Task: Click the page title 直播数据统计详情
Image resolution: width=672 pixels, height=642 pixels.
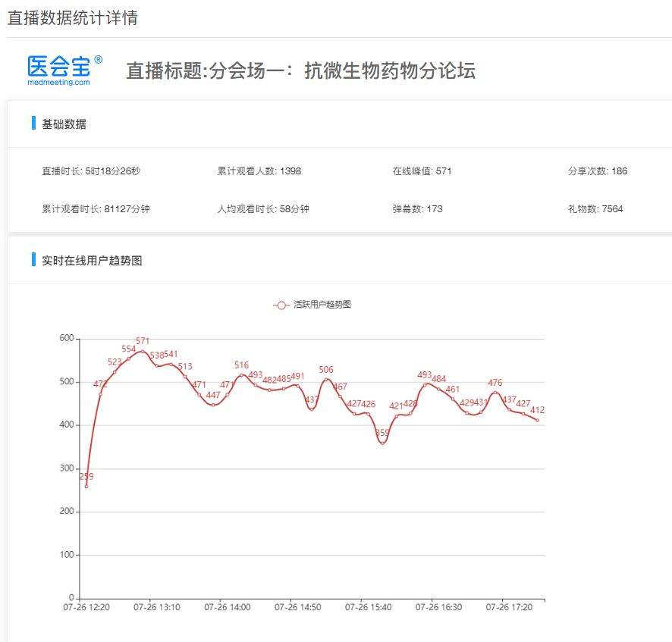Action: pos(72,18)
